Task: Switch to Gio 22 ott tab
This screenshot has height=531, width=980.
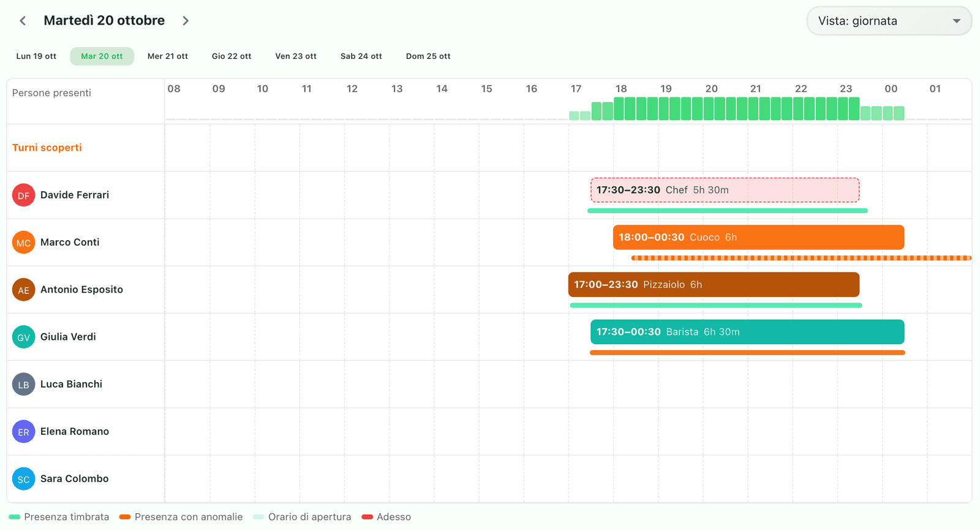Action: tap(232, 56)
